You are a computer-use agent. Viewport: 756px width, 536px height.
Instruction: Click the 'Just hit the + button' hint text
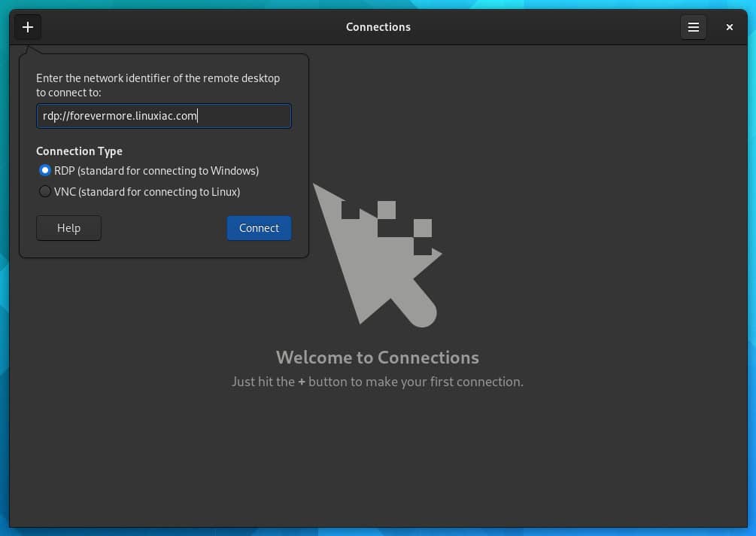tap(378, 382)
